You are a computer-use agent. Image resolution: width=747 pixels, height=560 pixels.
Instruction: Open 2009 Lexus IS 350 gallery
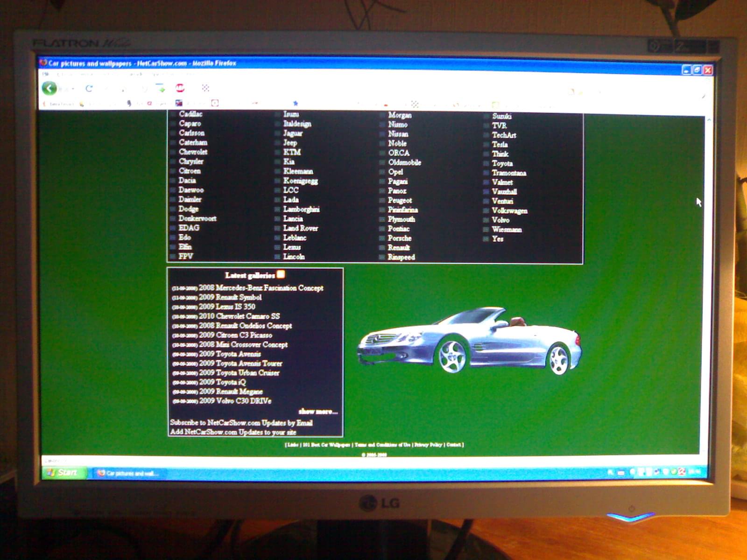(227, 307)
